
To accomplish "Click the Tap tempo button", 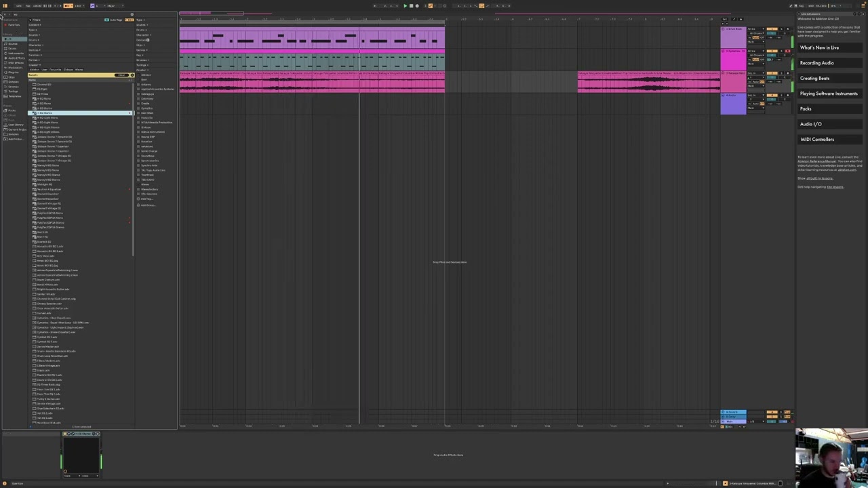I will [28, 6].
